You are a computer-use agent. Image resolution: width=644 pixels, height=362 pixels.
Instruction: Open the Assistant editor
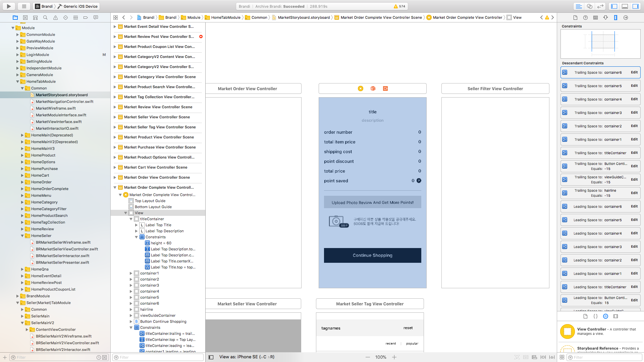tap(589, 6)
